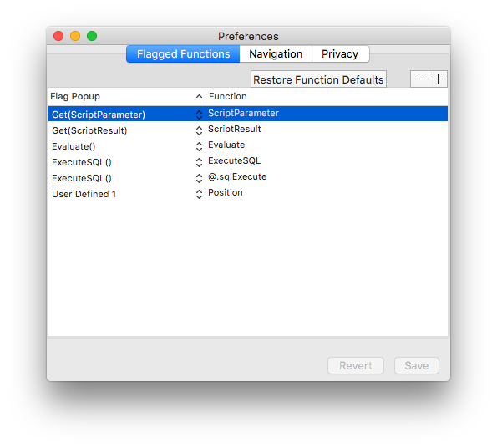
Task: Select the Flagged Functions tab
Action: (183, 53)
